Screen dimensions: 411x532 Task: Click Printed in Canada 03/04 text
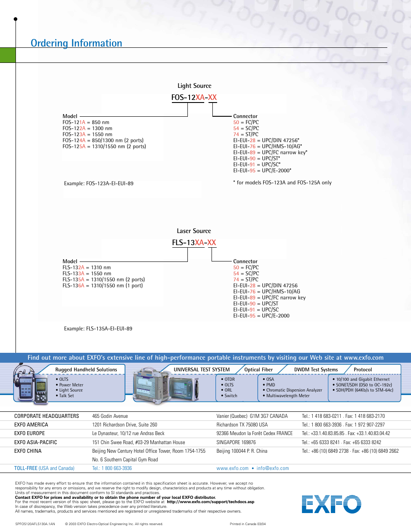[x=248, y=524]
